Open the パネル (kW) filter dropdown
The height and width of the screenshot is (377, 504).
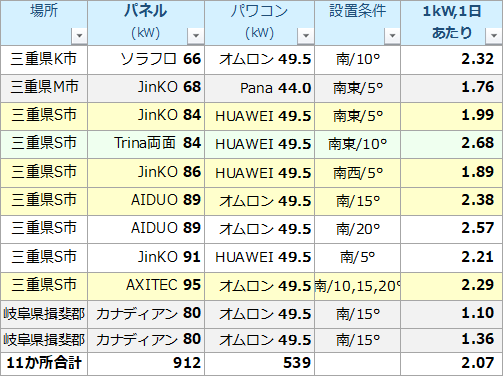click(196, 35)
